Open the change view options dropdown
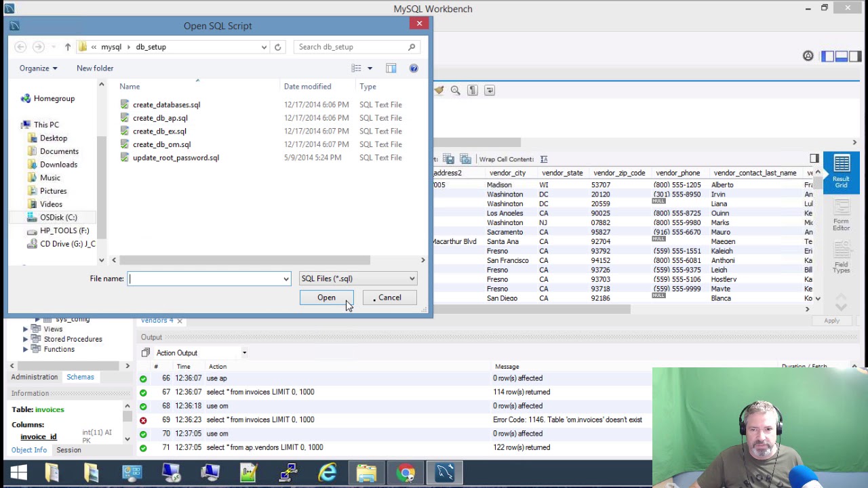Viewport: 868px width, 488px height. click(x=370, y=68)
